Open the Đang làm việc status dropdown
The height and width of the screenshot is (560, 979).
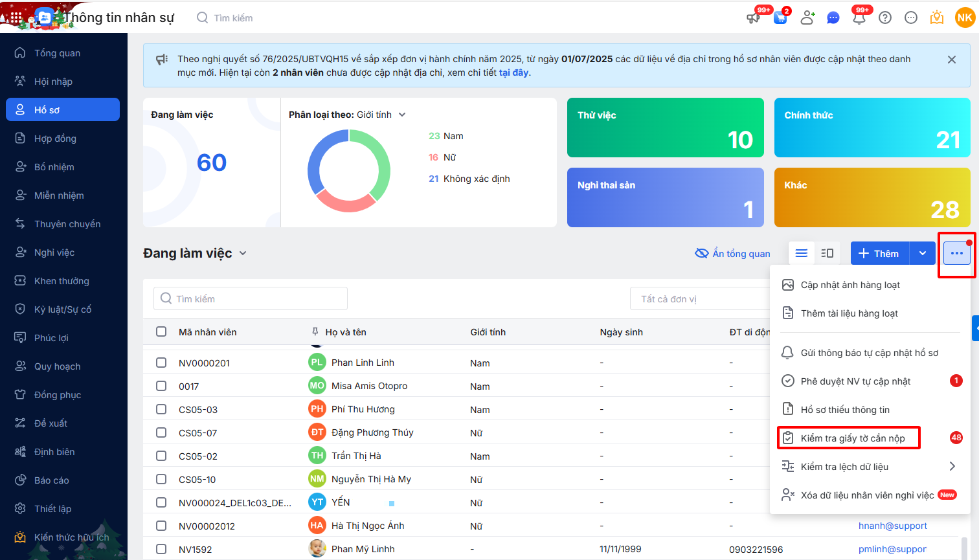(243, 253)
